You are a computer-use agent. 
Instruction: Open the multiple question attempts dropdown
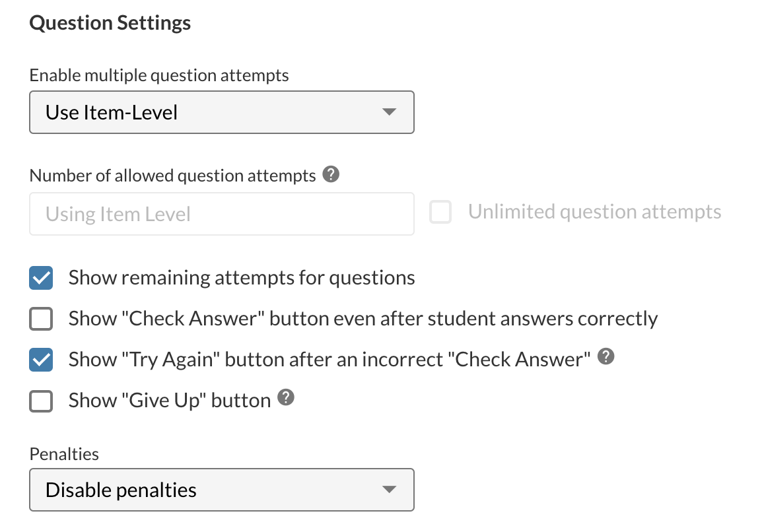pyautogui.click(x=221, y=112)
